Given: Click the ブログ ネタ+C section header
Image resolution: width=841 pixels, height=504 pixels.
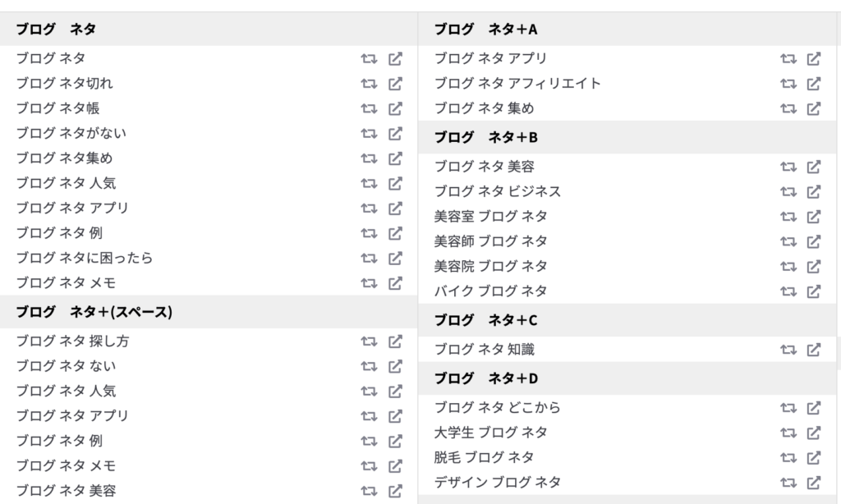Looking at the screenshot, I should (x=627, y=320).
